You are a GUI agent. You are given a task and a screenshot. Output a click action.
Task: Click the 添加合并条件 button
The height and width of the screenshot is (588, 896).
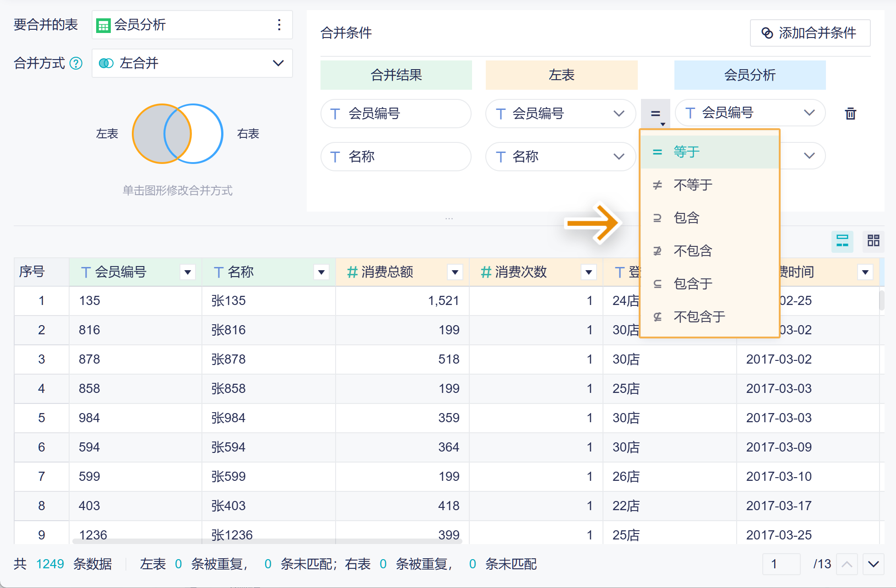(809, 33)
